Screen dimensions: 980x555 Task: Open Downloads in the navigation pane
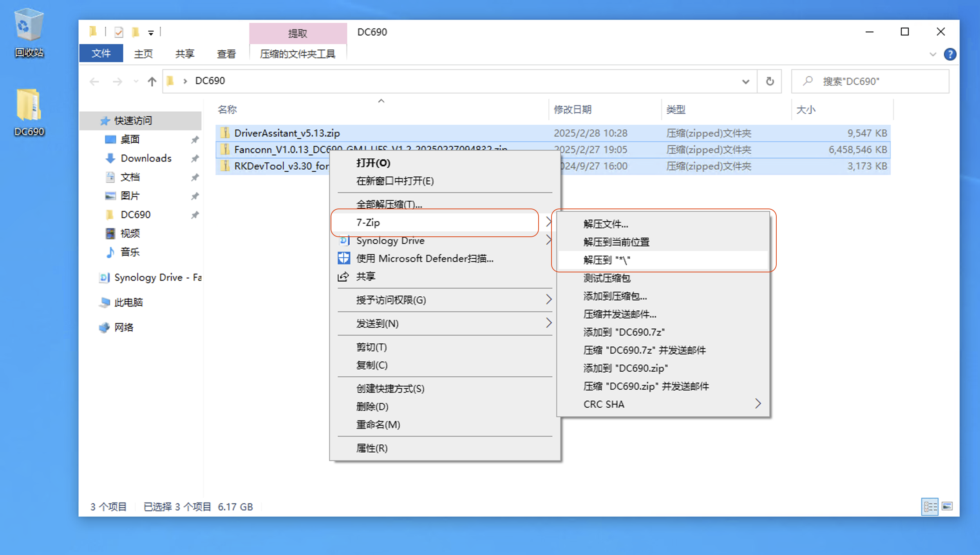point(146,158)
